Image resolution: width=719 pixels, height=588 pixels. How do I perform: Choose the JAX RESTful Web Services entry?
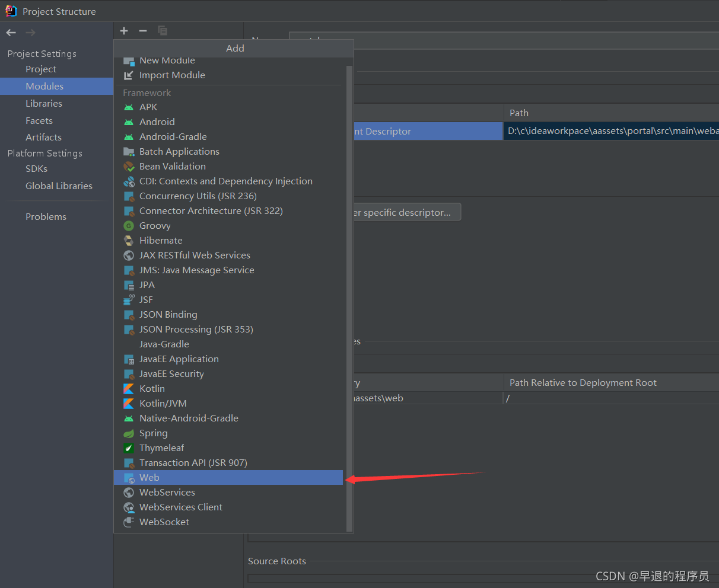[195, 255]
